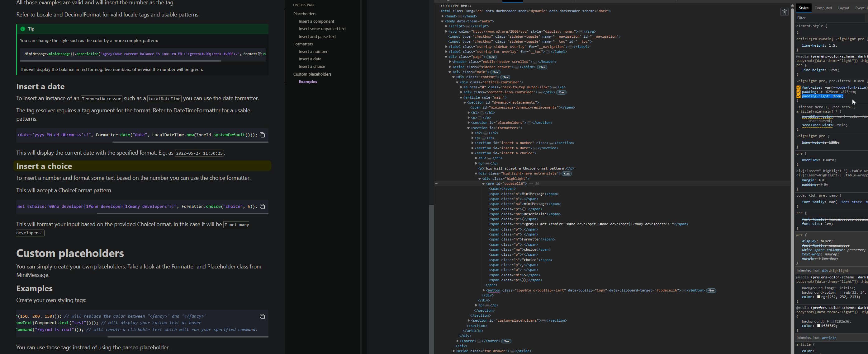
Task: Click ellipsis badge in mobile-header element
Action: click(535, 62)
